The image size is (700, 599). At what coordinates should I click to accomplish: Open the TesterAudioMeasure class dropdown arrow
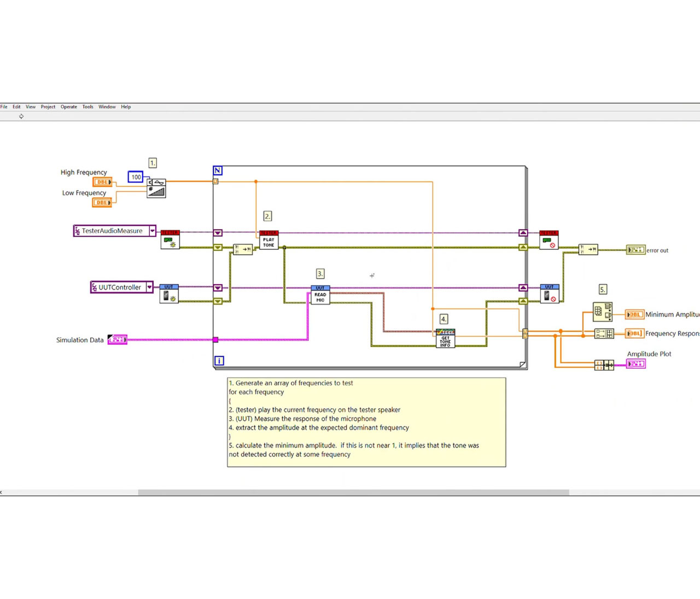(x=153, y=231)
